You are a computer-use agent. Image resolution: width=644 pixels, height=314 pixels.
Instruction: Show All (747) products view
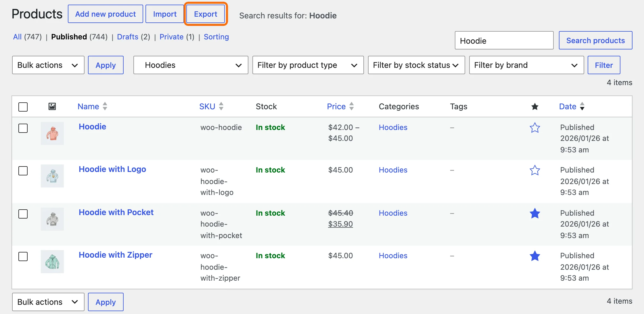pyautogui.click(x=27, y=37)
